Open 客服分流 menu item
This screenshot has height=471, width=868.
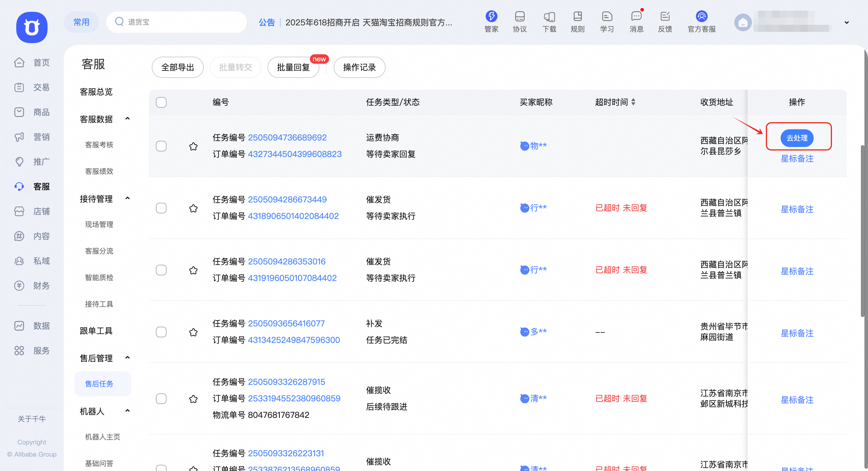click(99, 251)
